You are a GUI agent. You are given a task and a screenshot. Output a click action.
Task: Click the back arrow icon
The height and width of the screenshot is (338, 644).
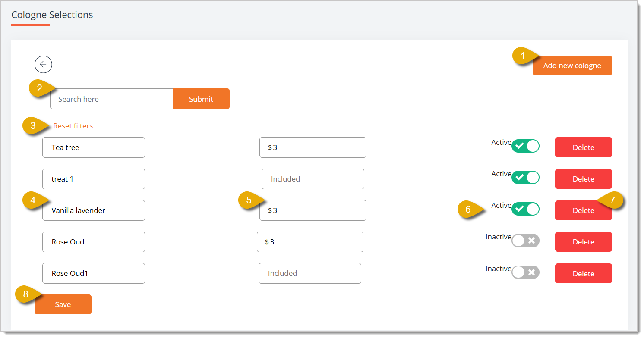[43, 64]
